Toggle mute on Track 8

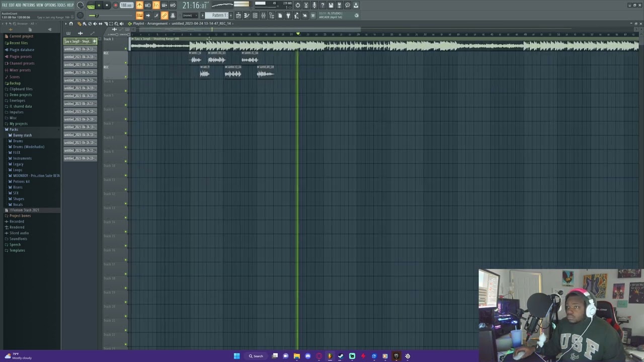(126, 147)
